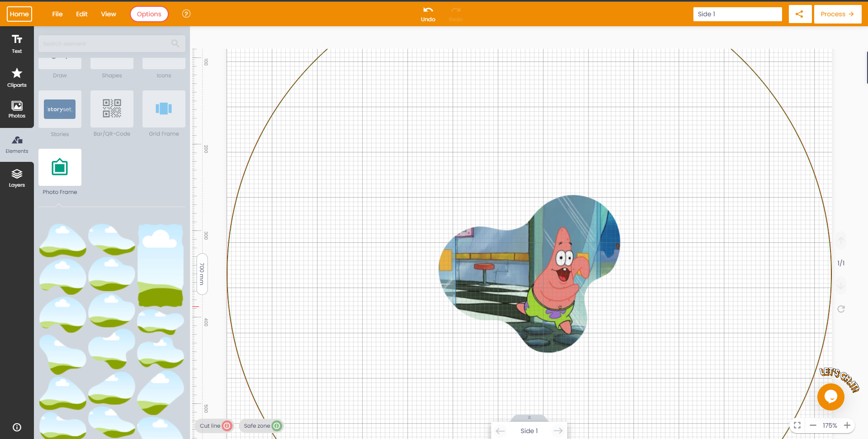Click the Side 1 label at the bottom
Screen dimensions: 868x439
pyautogui.click(x=529, y=431)
